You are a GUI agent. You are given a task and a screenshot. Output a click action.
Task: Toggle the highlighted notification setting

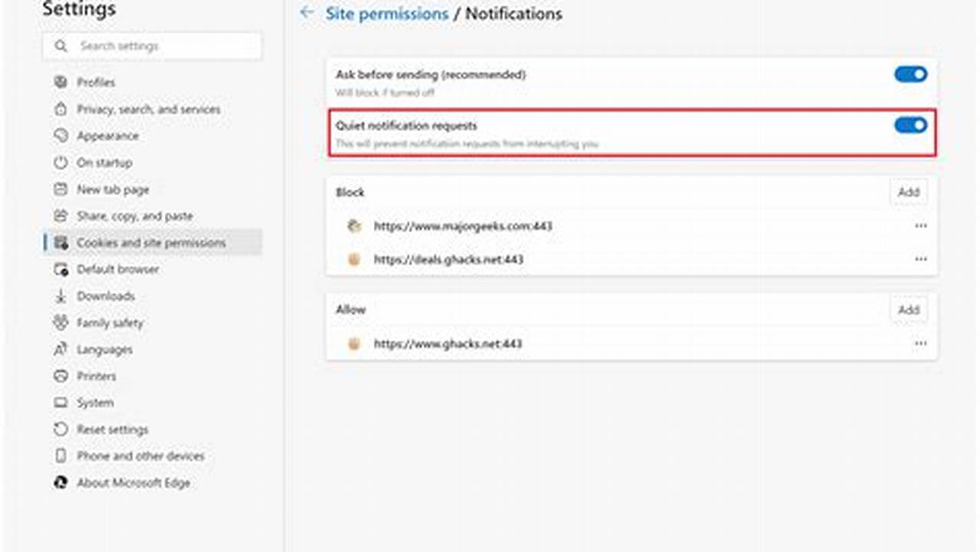[909, 125]
